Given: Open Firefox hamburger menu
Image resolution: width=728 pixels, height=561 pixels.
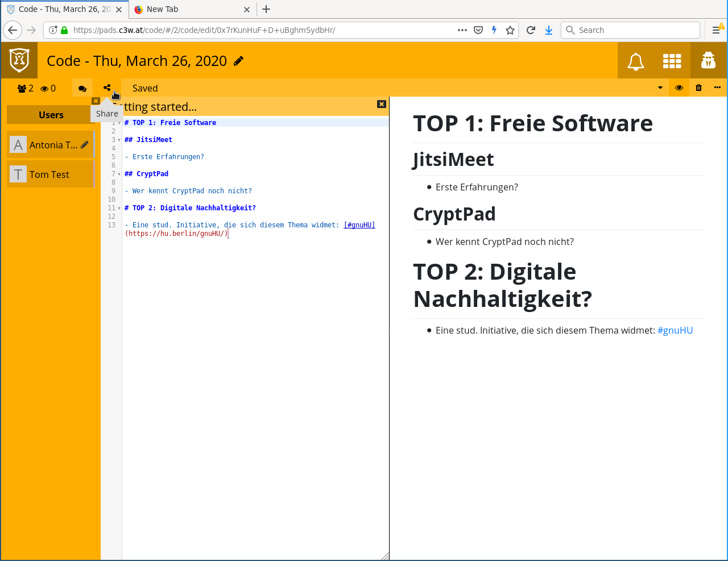Looking at the screenshot, I should pyautogui.click(x=716, y=30).
